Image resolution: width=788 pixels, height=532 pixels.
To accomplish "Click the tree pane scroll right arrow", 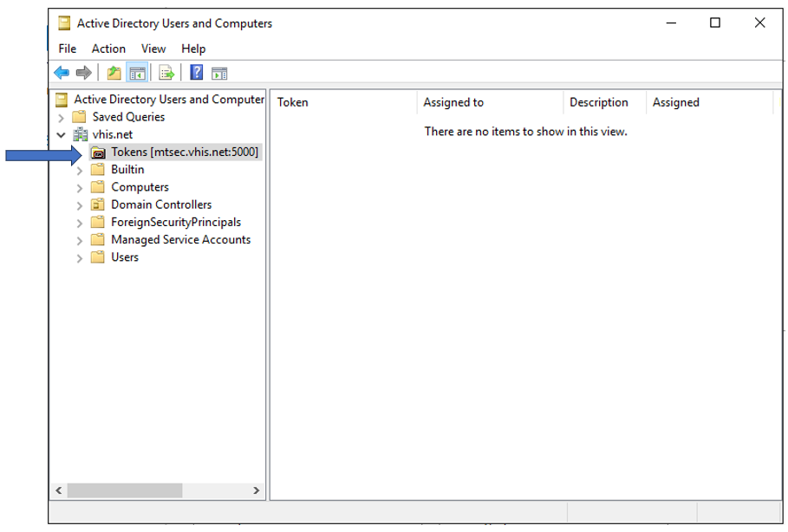I will click(257, 490).
